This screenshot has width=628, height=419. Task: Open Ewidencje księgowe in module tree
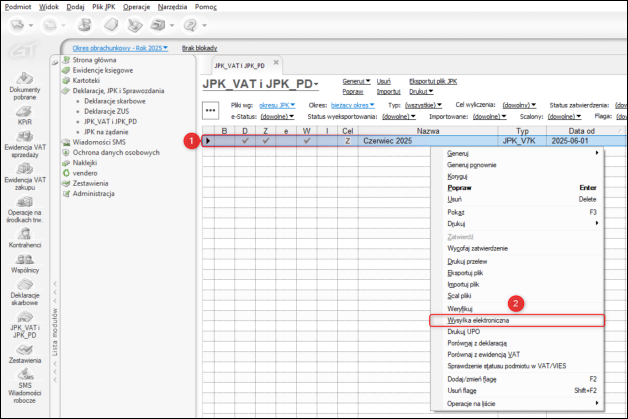103,71
